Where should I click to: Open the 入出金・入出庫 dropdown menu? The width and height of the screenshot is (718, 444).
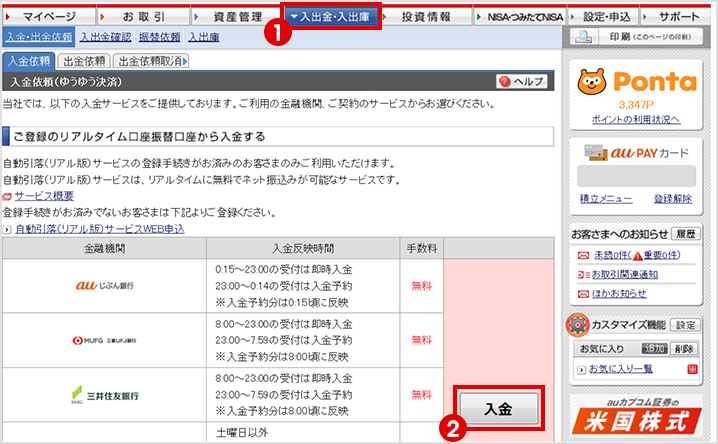331,16
